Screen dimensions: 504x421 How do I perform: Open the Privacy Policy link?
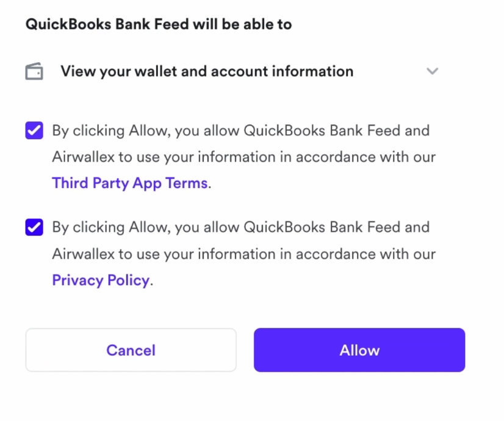pos(101,280)
